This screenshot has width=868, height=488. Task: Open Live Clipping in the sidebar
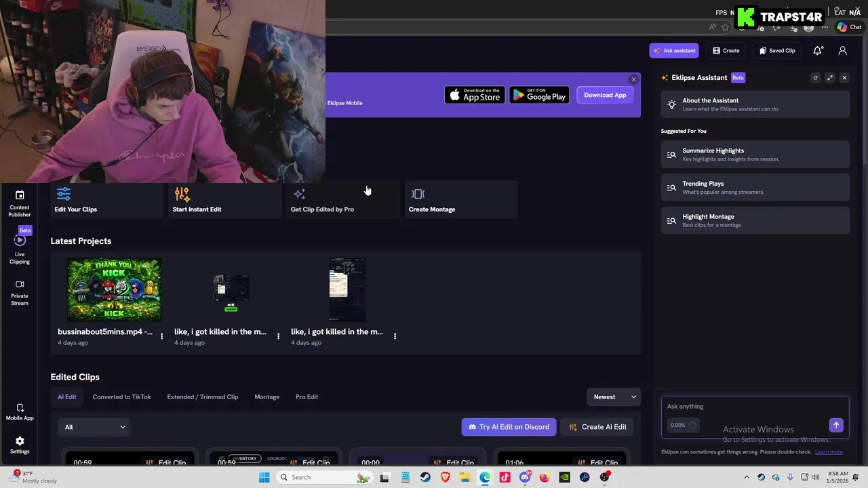[x=20, y=248]
